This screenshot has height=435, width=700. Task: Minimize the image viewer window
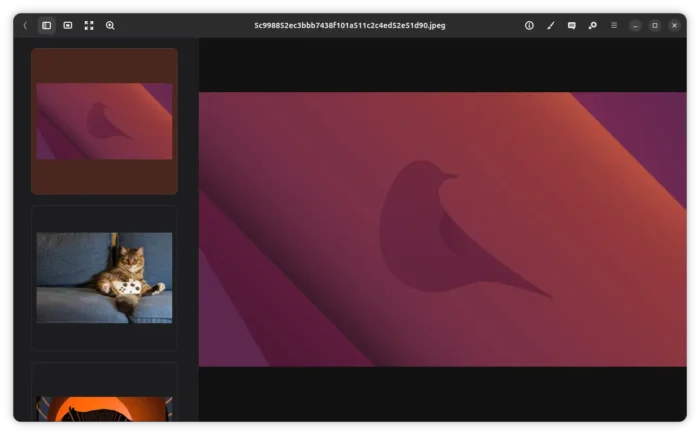[x=635, y=25]
